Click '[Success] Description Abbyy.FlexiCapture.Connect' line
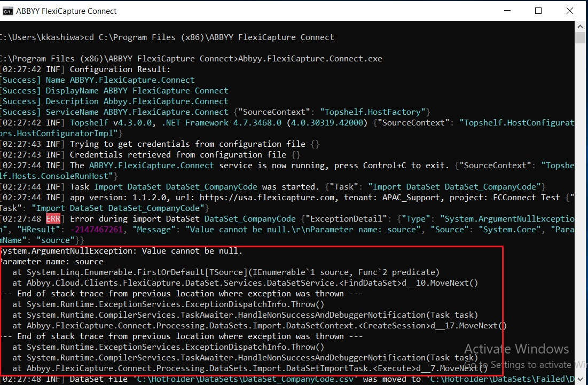The width and height of the screenshot is (588, 385). click(x=114, y=101)
